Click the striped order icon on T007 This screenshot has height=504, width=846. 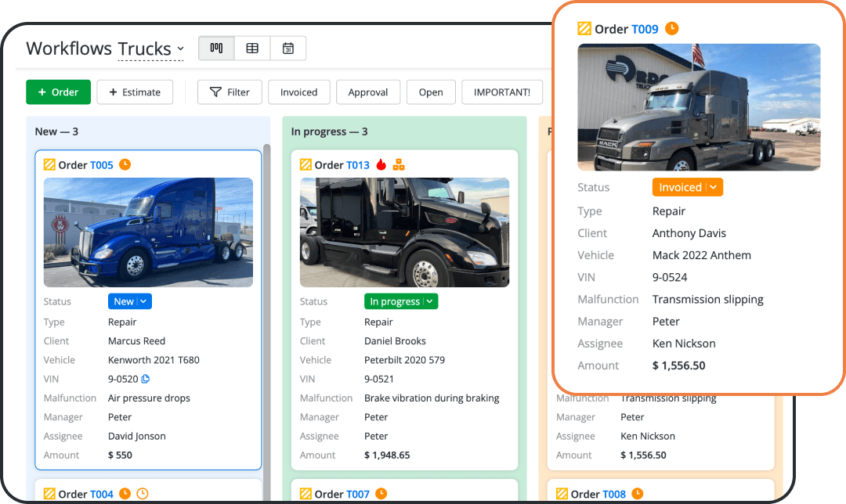coord(306,494)
